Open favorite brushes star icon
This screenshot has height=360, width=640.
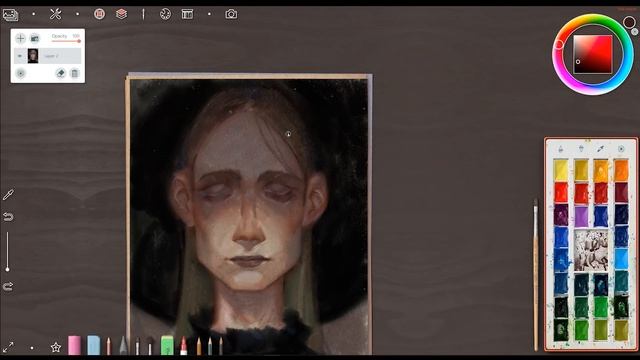coord(56,347)
